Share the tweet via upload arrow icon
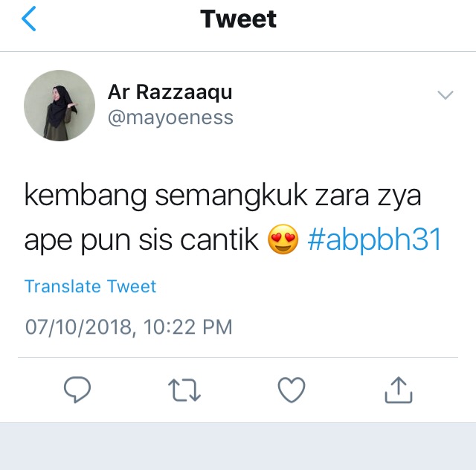Image resolution: width=476 pixels, height=470 pixels. coord(399,390)
